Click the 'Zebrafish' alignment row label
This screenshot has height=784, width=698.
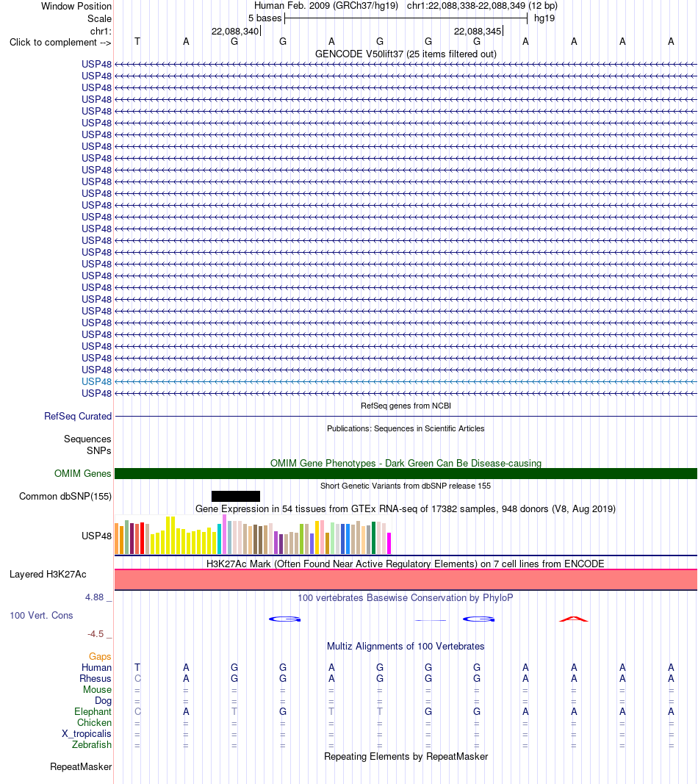[92, 744]
